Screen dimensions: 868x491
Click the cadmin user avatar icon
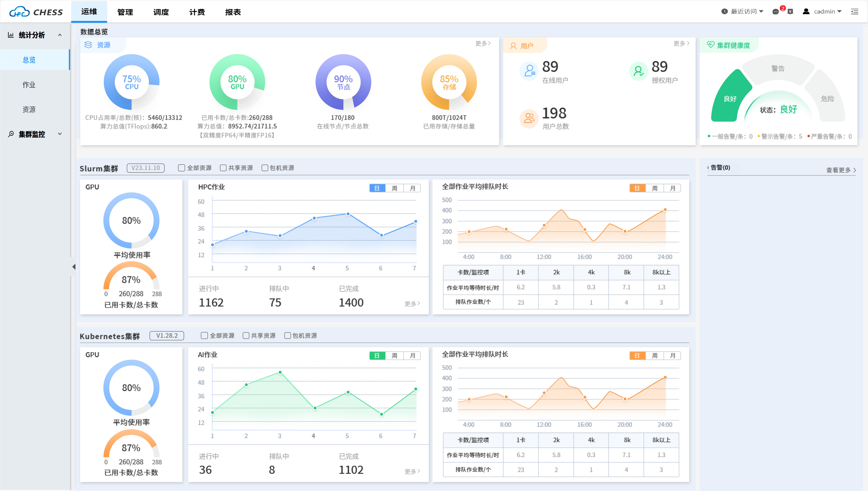coord(806,11)
